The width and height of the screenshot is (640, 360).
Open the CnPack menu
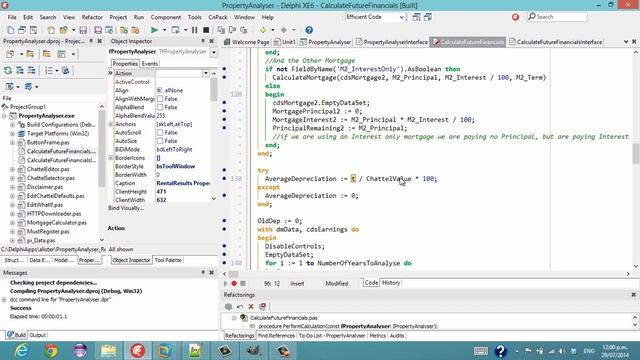218,17
